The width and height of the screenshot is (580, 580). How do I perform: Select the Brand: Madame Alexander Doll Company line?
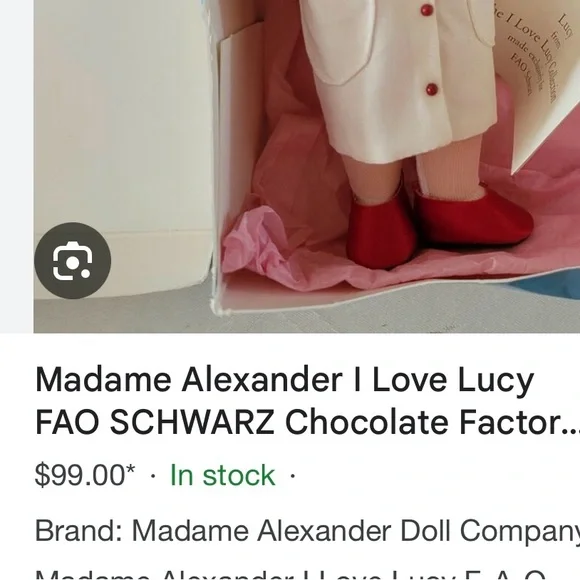tap(307, 531)
